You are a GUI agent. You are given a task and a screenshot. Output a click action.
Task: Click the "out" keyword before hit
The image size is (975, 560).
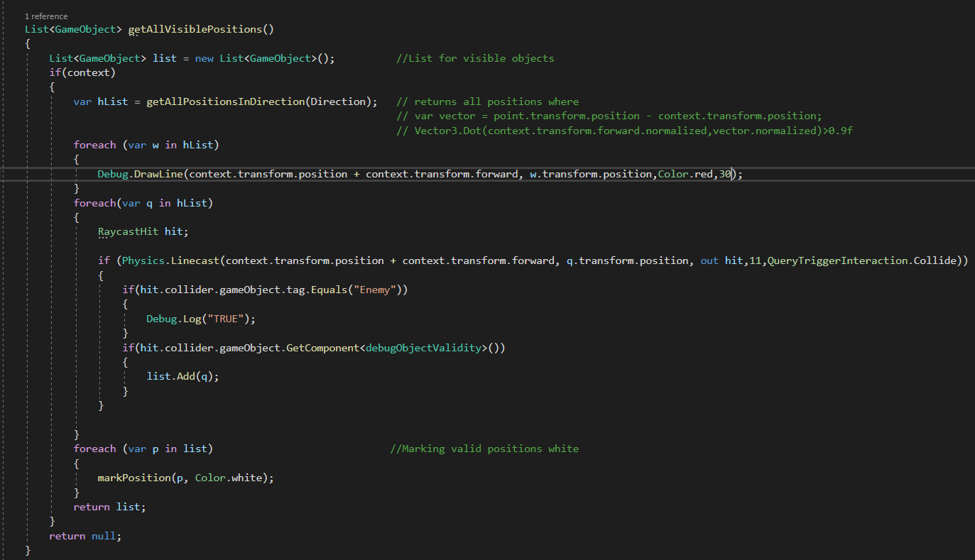click(709, 260)
